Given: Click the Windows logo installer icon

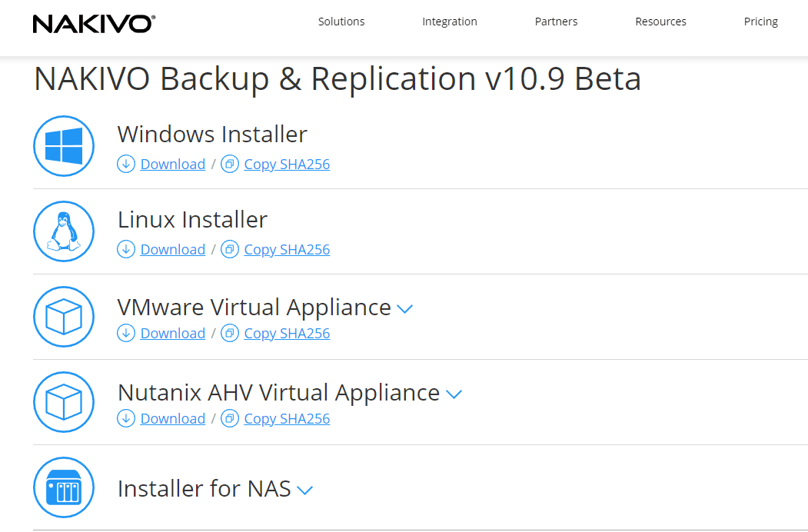Looking at the screenshot, I should pyautogui.click(x=64, y=146).
